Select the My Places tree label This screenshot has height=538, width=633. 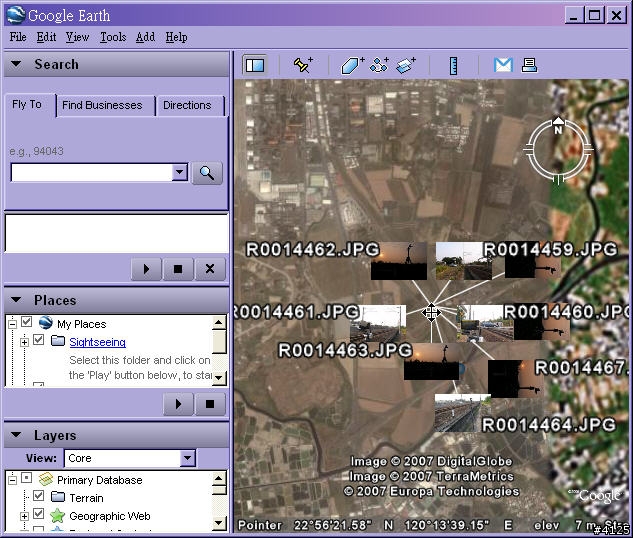[82, 324]
